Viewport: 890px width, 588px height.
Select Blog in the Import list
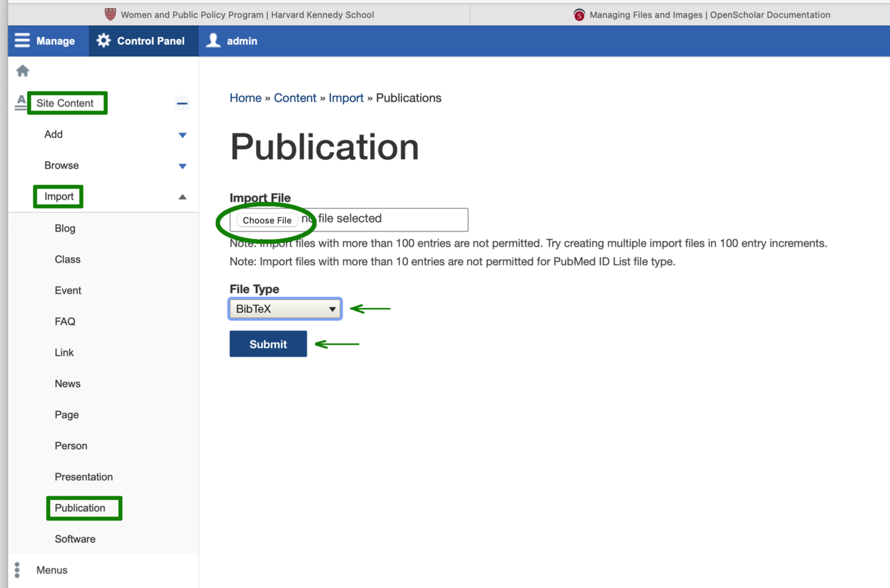[65, 228]
